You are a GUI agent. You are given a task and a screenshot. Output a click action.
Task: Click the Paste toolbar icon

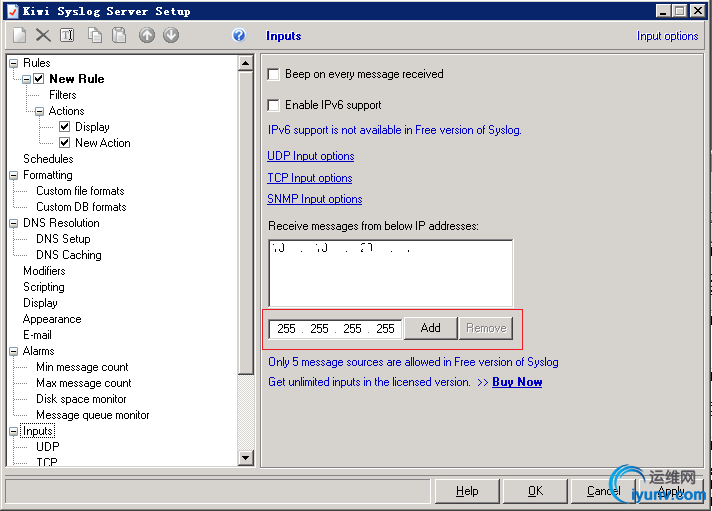pos(119,35)
